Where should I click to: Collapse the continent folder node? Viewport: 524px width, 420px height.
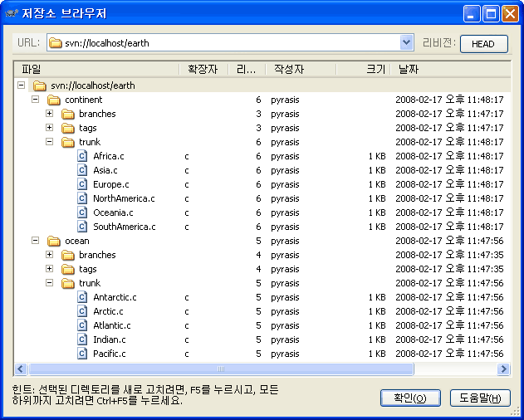tap(35, 100)
